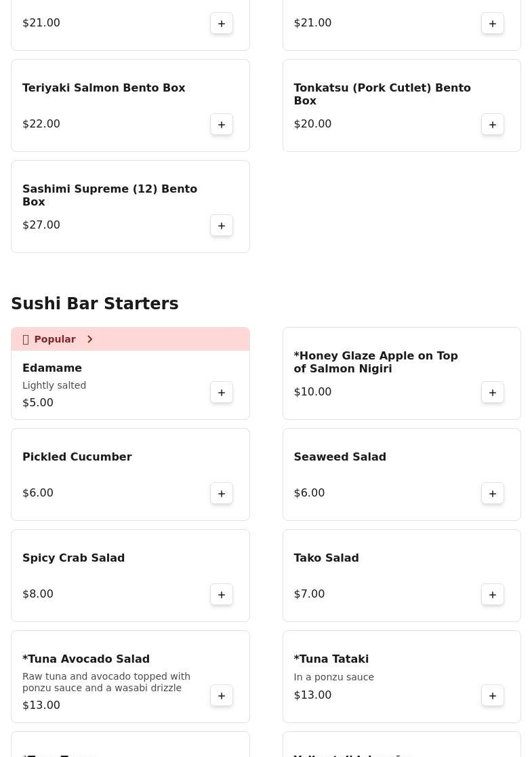
Task: Open the Popular tag on Edamame
Action: (55, 339)
